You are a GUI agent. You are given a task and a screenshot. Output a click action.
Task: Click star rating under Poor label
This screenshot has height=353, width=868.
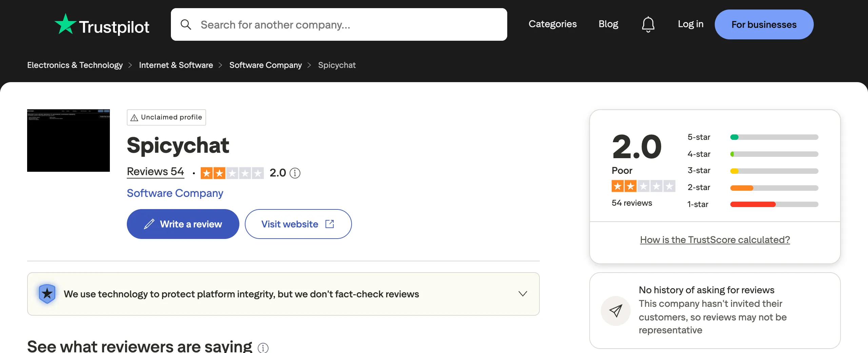click(643, 186)
